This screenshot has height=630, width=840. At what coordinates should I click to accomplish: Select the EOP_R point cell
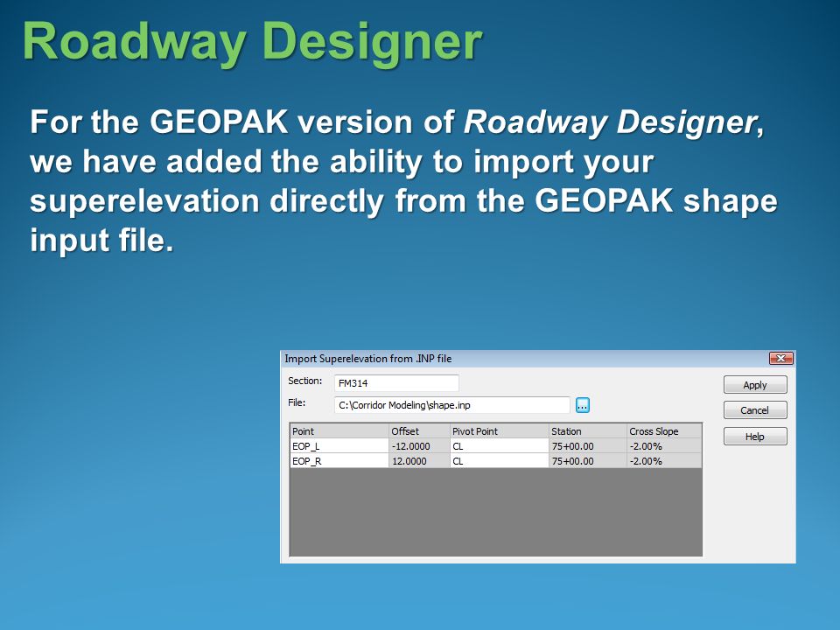pyautogui.click(x=339, y=461)
